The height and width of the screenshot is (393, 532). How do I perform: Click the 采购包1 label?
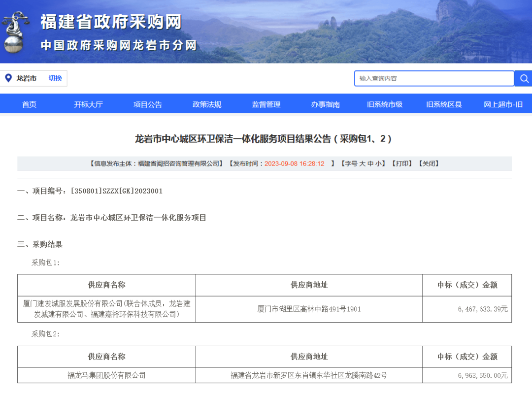(45, 263)
